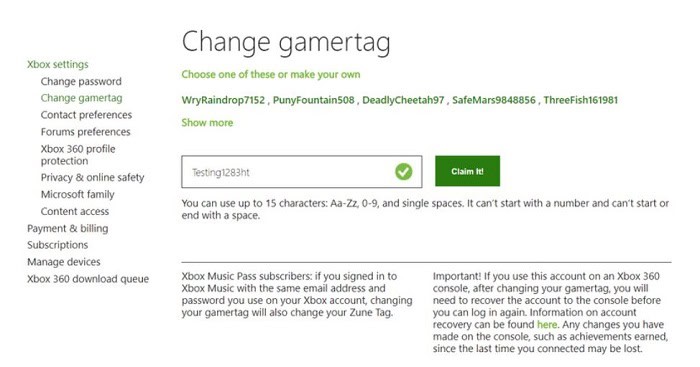This screenshot has height=367, width=700.
Task: Open Xbox 360 profile protection
Action: [78, 154]
